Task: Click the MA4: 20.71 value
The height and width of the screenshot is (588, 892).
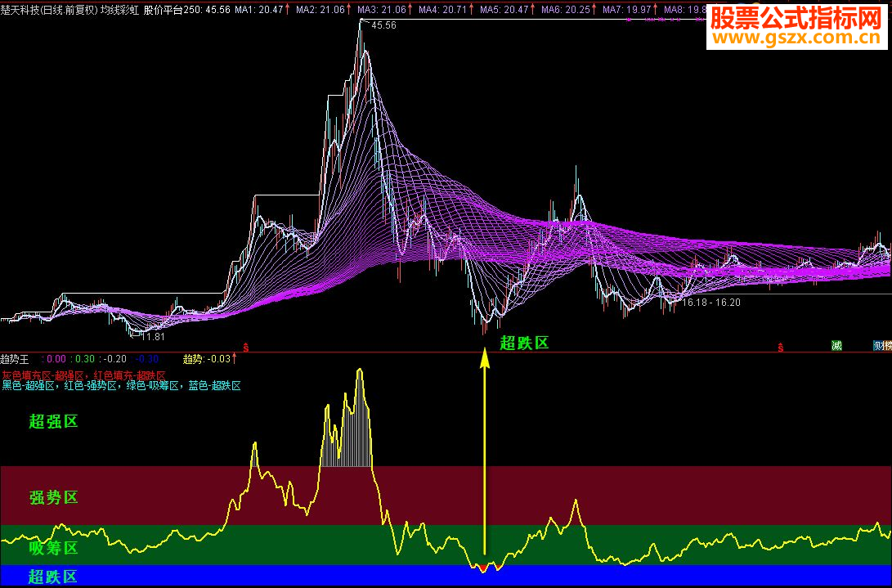Action: pyautogui.click(x=442, y=10)
